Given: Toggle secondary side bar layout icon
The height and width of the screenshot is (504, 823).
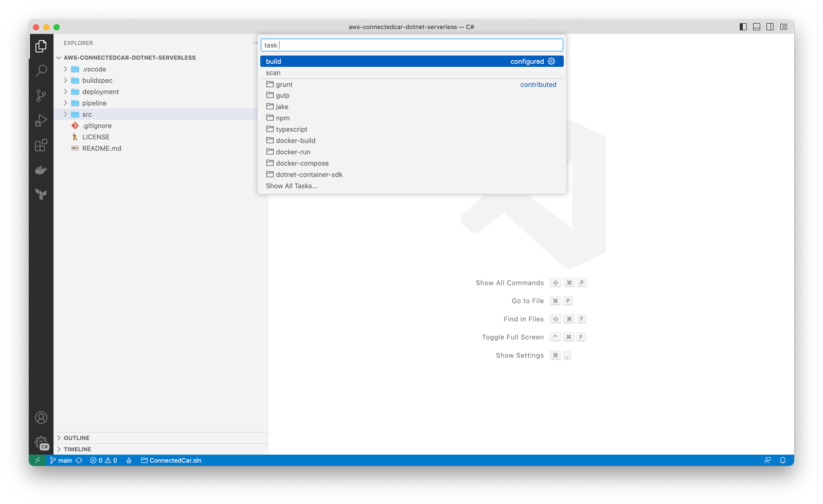Looking at the screenshot, I should pyautogui.click(x=770, y=27).
